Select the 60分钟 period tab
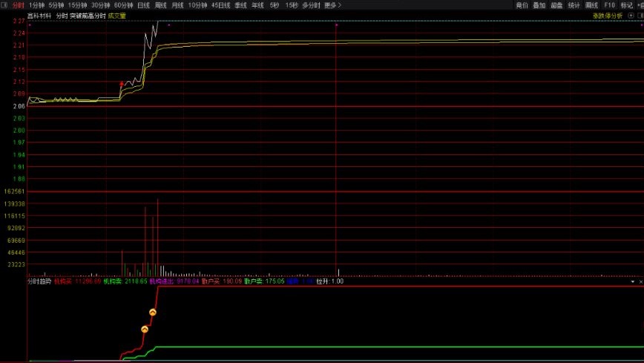 tap(123, 5)
